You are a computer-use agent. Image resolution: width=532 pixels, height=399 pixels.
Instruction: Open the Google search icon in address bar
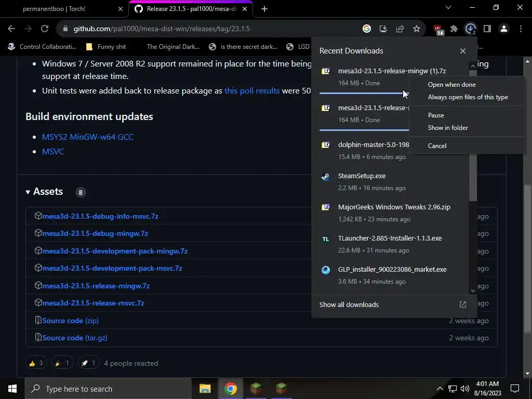366,29
